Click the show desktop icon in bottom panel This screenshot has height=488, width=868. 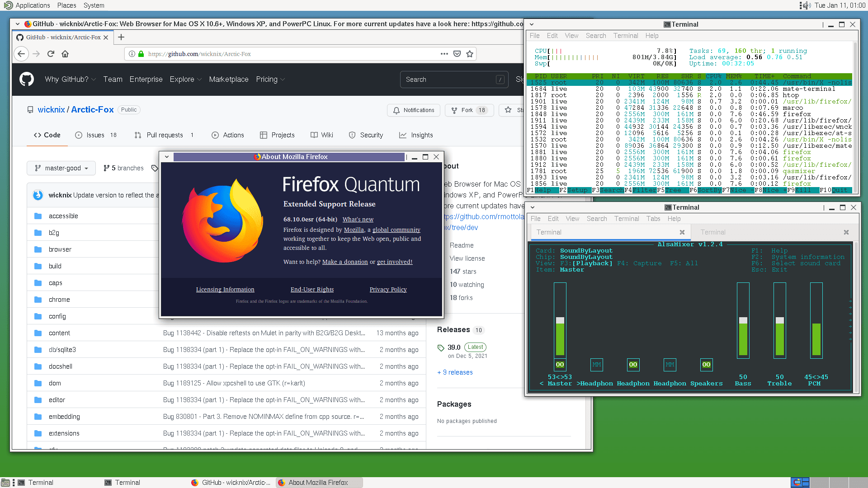(x=5, y=483)
